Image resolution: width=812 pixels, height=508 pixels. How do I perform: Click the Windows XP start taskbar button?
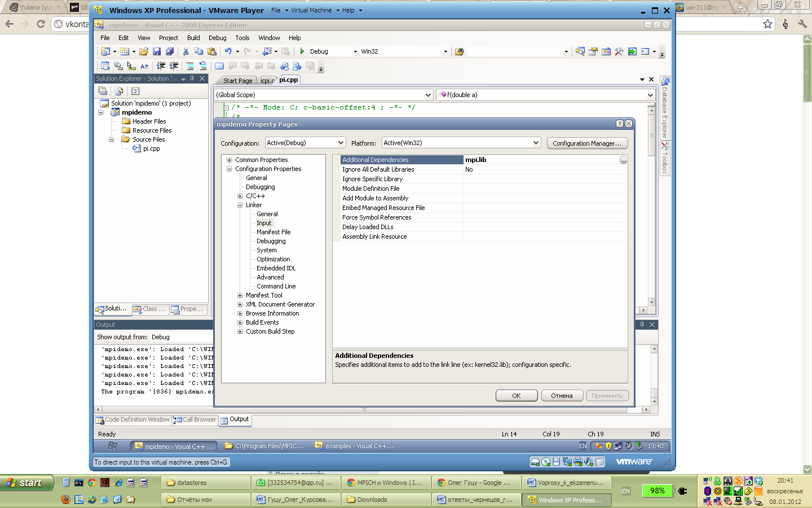pyautogui.click(x=27, y=483)
